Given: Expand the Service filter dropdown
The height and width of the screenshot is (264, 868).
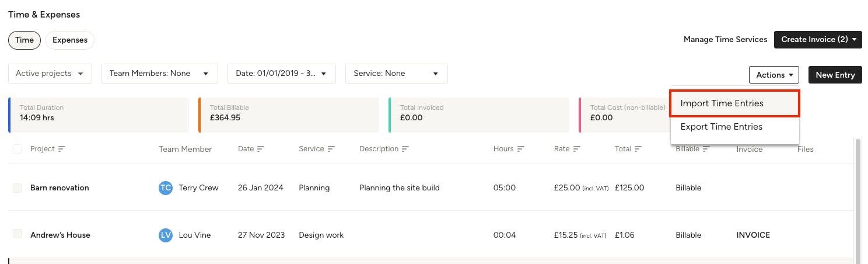Looking at the screenshot, I should 397,74.
